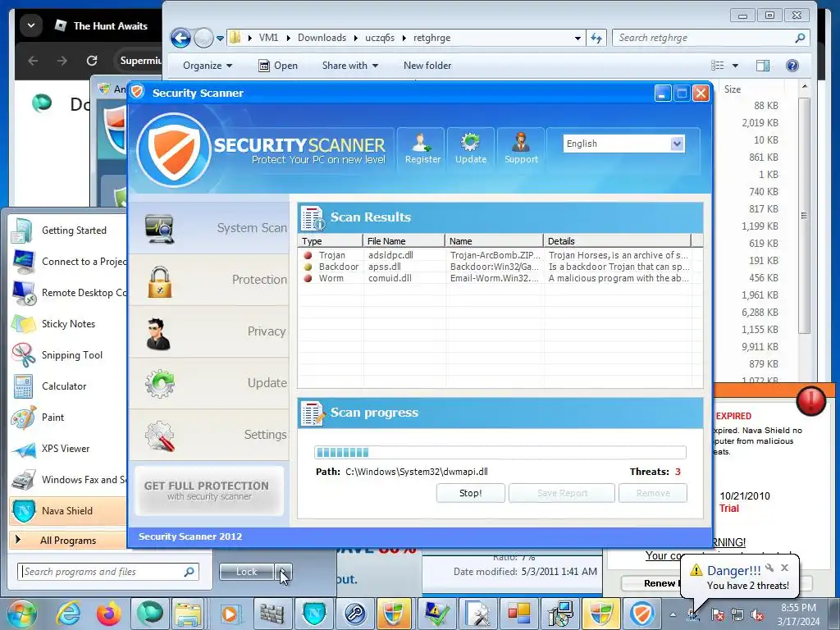The image size is (840, 630).
Task: Open XPS Viewer from Start menu
Action: coord(67,449)
